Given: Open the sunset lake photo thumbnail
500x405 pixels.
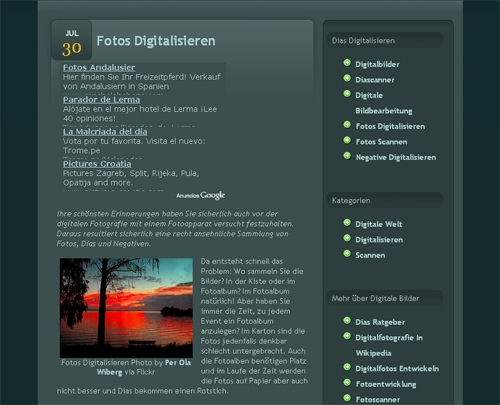Looking at the screenshot, I should (x=126, y=308).
